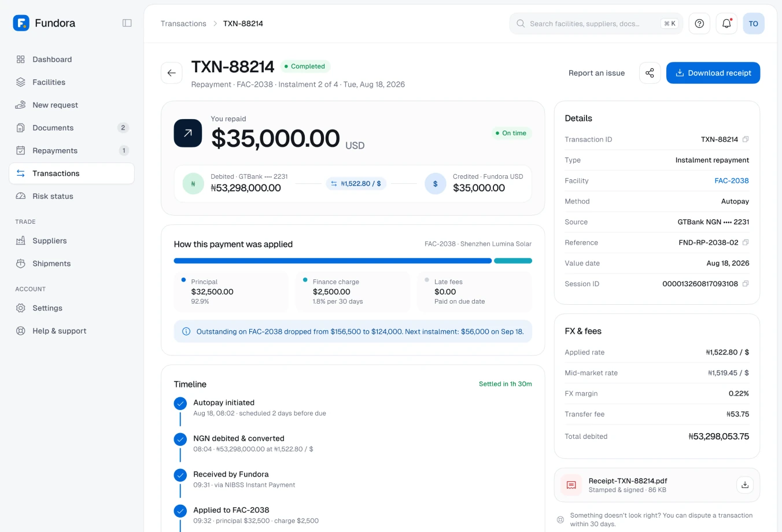782x532 pixels.
Task: Share this transaction via share icon
Action: pos(650,73)
